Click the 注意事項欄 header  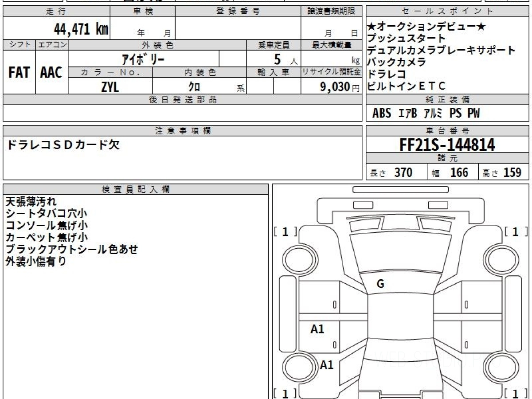[182, 131]
